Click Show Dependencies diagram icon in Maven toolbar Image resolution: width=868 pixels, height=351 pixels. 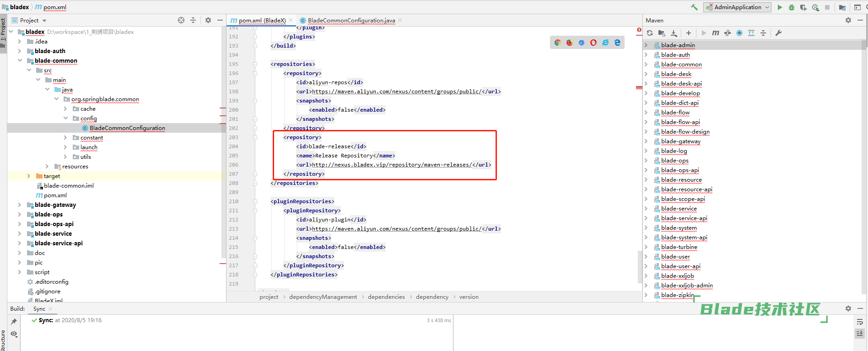coord(751,33)
